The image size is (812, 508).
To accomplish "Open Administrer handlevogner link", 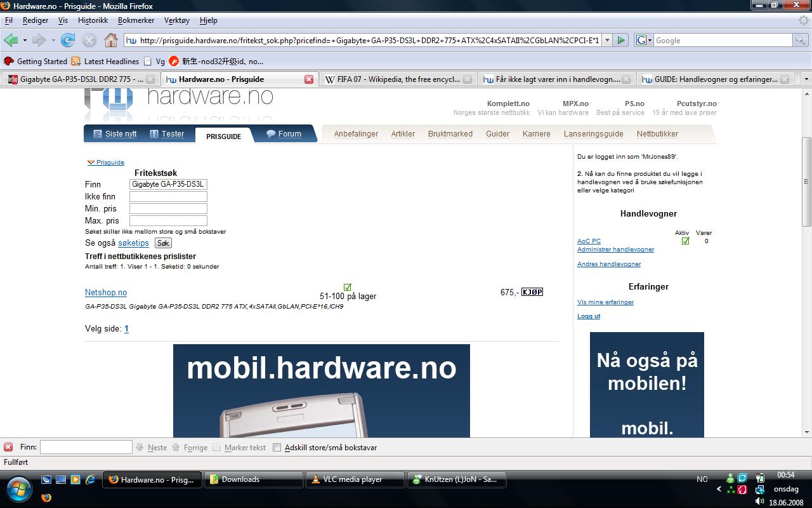I will point(615,250).
